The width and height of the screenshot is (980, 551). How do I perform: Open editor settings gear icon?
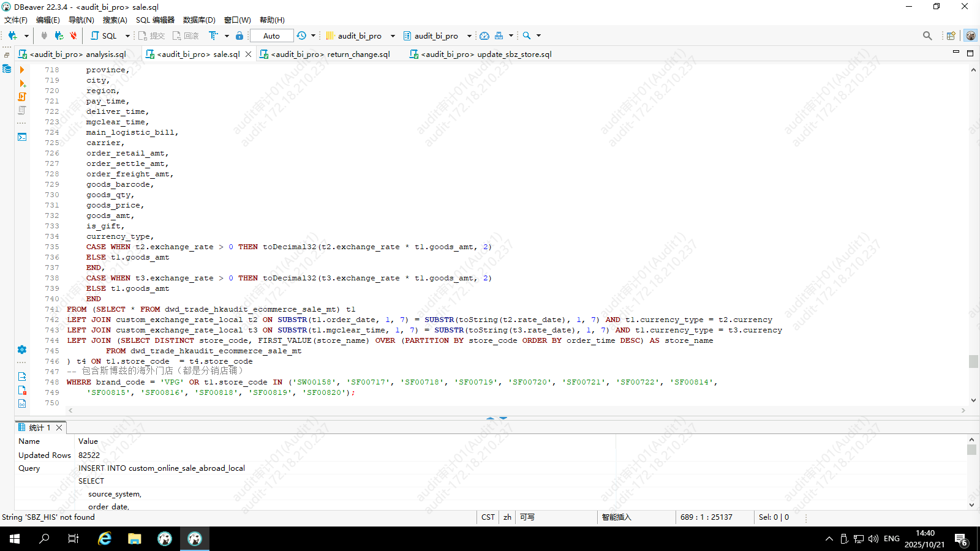(x=22, y=350)
